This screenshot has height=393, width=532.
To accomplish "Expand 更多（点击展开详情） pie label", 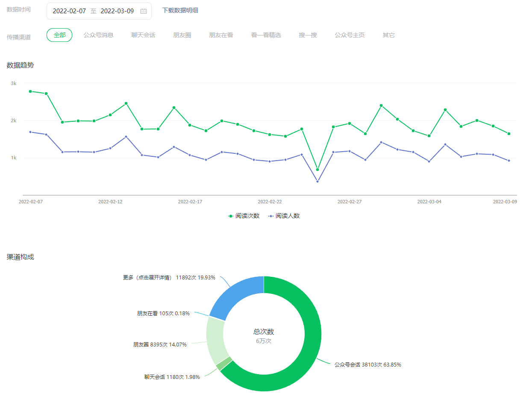I will click(x=147, y=278).
